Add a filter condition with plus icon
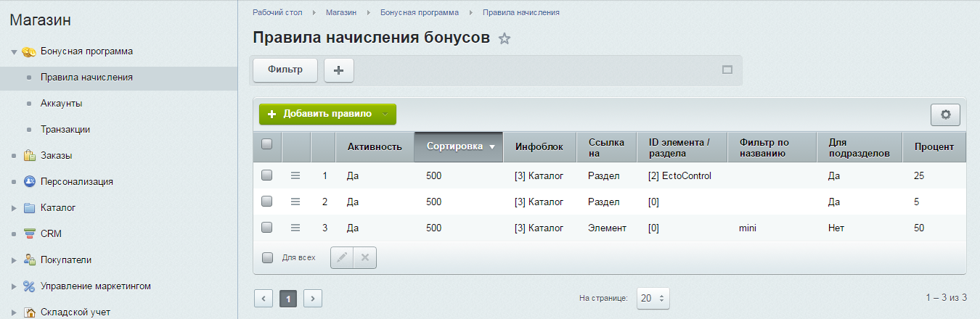The width and height of the screenshot is (980, 319). pos(338,70)
